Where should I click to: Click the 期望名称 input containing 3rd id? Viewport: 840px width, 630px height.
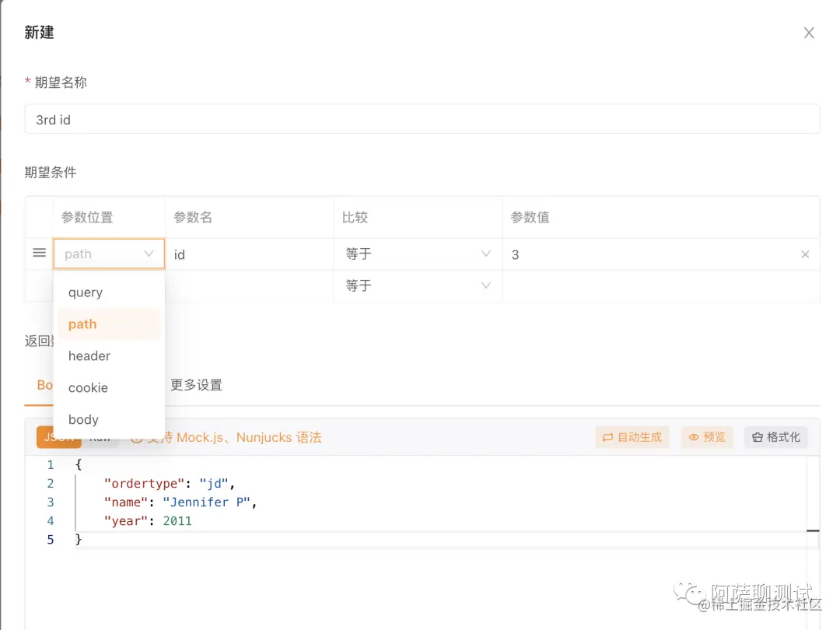click(422, 120)
